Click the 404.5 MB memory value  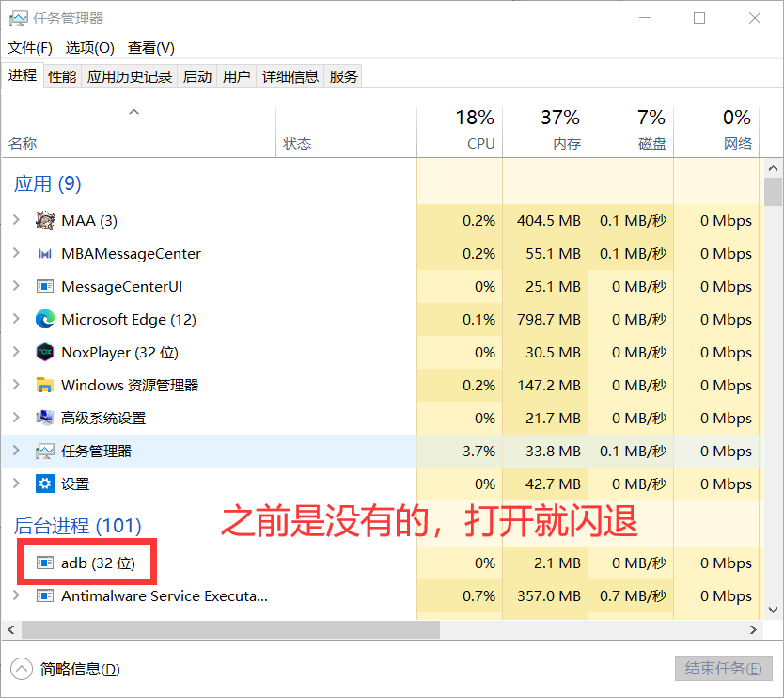[x=549, y=221]
